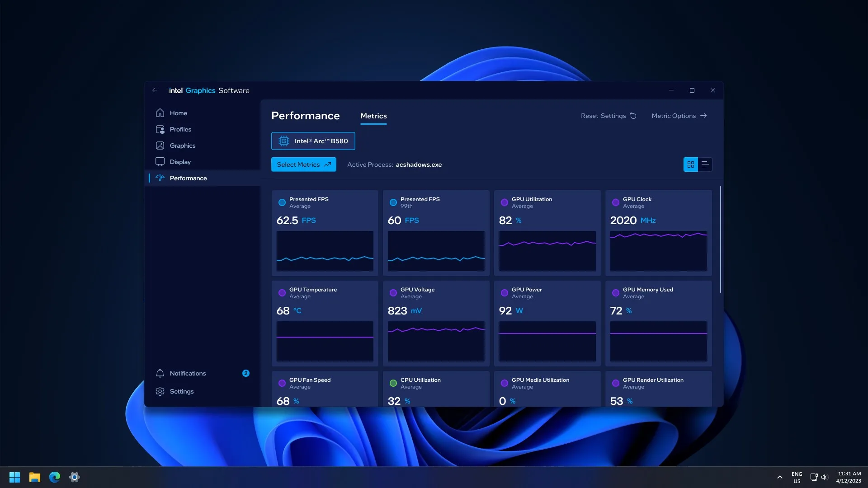Click the network display tray icon
The height and width of the screenshot is (488, 868).
point(814,477)
